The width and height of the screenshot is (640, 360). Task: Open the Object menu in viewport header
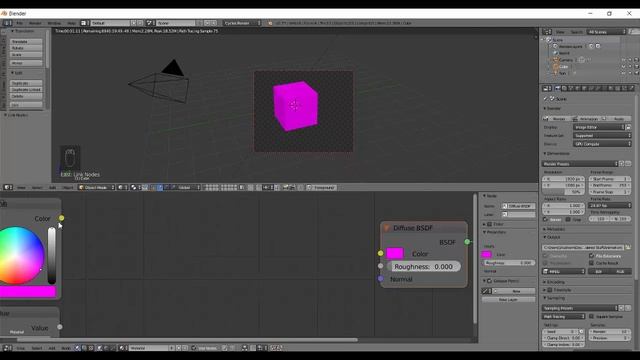click(x=68, y=187)
